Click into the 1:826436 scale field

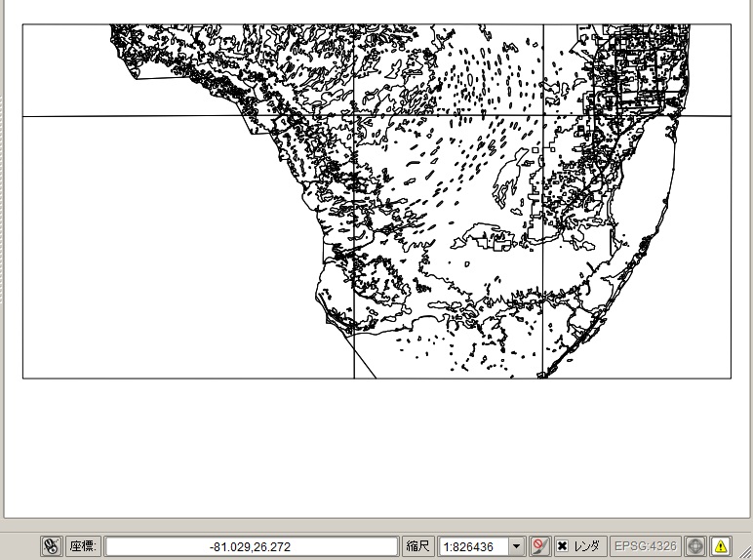click(474, 546)
